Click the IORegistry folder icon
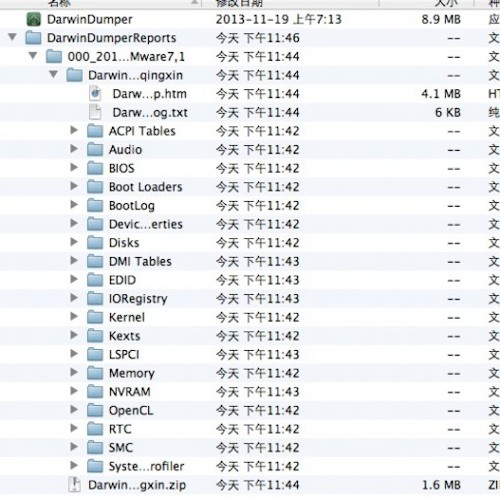Viewport: 500px width, 497px height. click(95, 299)
